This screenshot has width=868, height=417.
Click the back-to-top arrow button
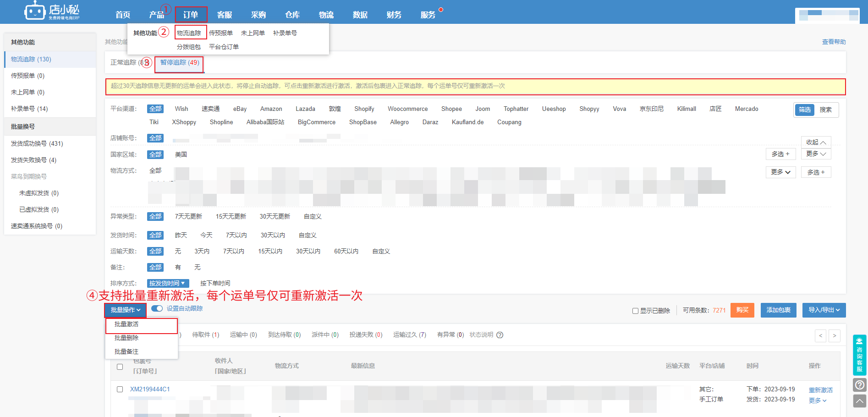click(x=860, y=401)
